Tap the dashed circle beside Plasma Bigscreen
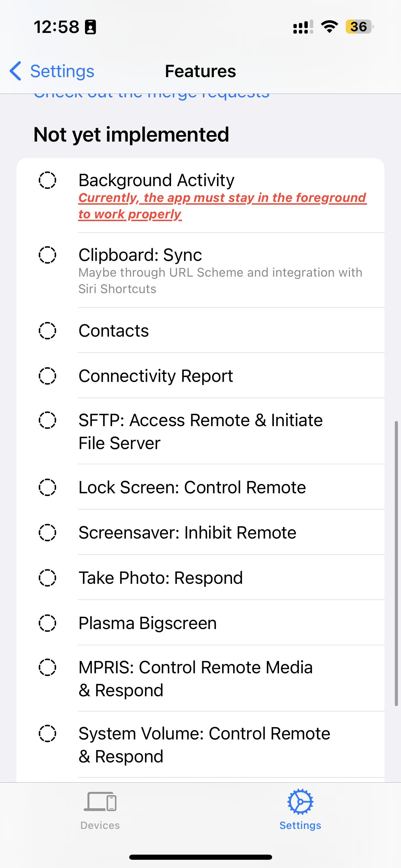The image size is (401, 868). pos(47,623)
